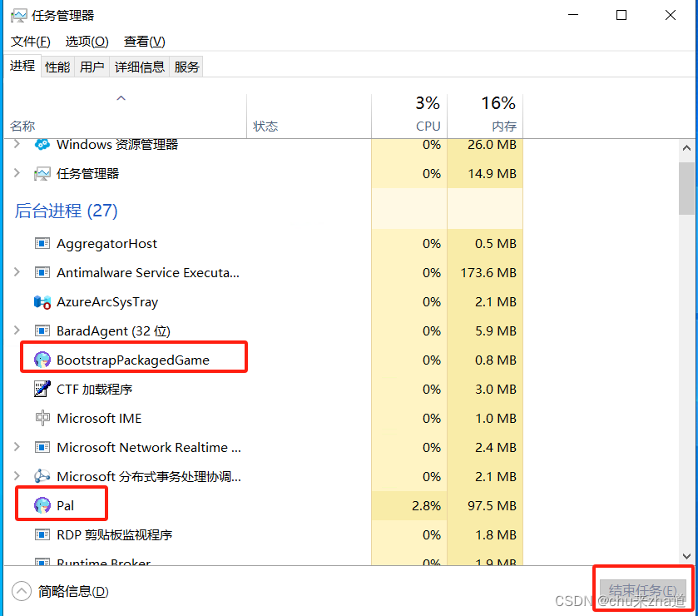Viewport: 698px width, 616px height.
Task: Click the BootstrapPackagedGame icon
Action: 42,360
